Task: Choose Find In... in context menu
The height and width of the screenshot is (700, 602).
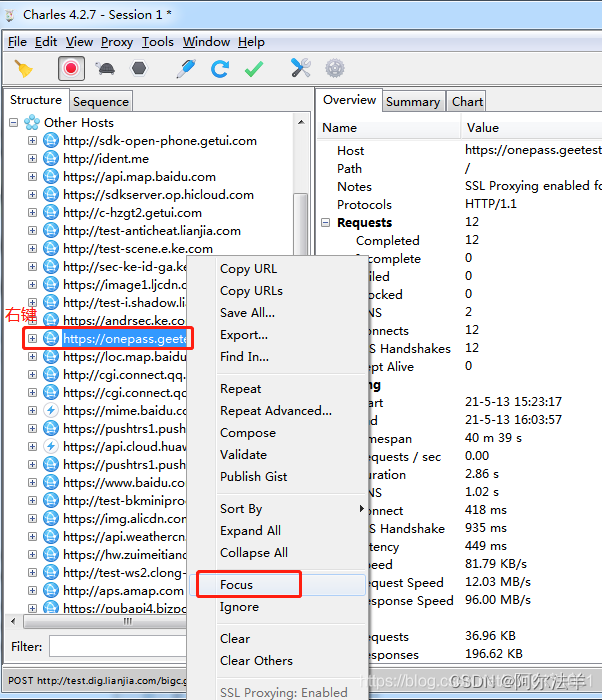Action: (x=244, y=356)
